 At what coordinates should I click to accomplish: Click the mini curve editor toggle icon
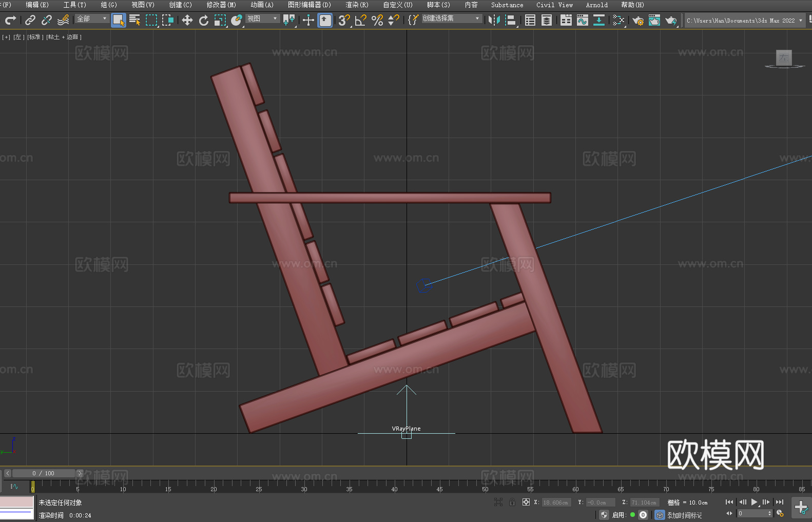point(14,486)
